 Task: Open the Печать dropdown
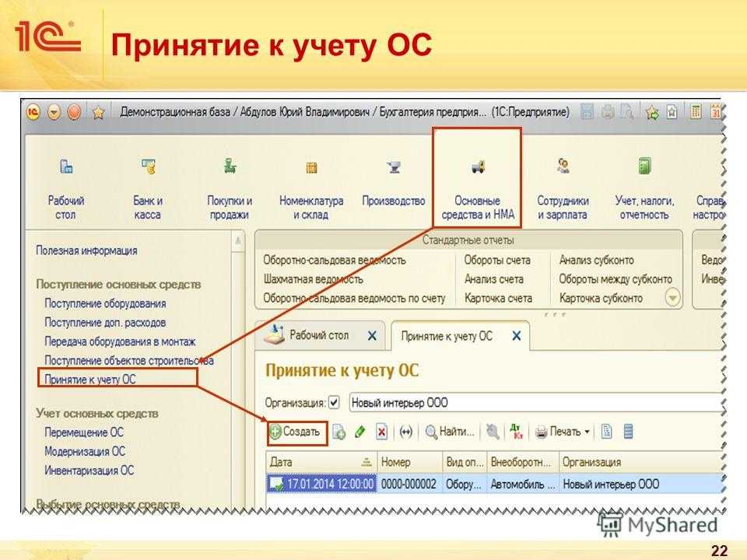tap(562, 432)
